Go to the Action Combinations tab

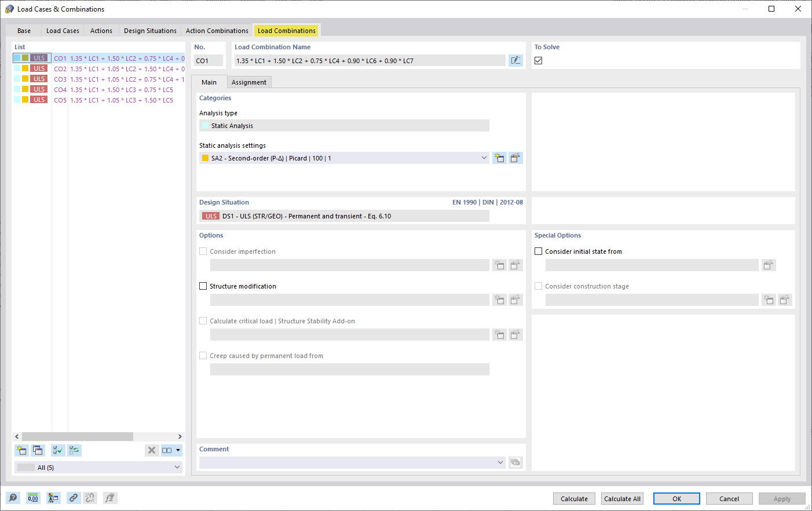[217, 30]
